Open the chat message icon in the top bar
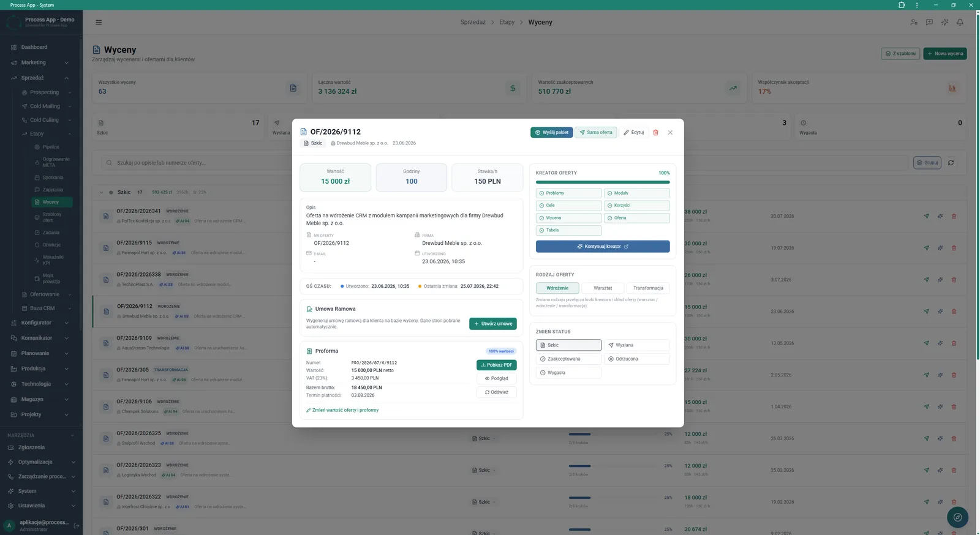980x535 pixels. point(929,22)
